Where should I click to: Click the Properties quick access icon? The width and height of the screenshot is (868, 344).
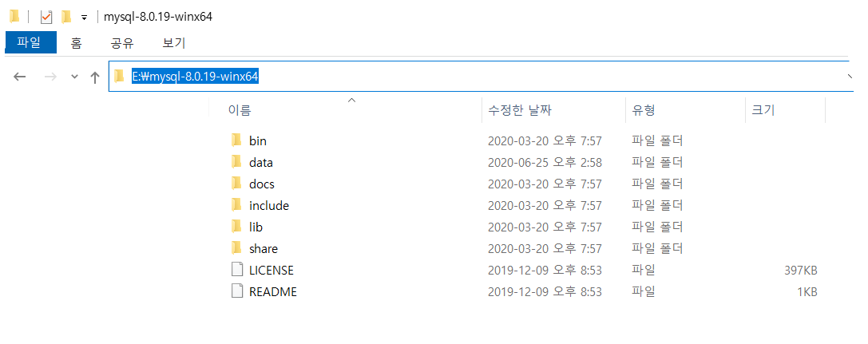pyautogui.click(x=46, y=17)
